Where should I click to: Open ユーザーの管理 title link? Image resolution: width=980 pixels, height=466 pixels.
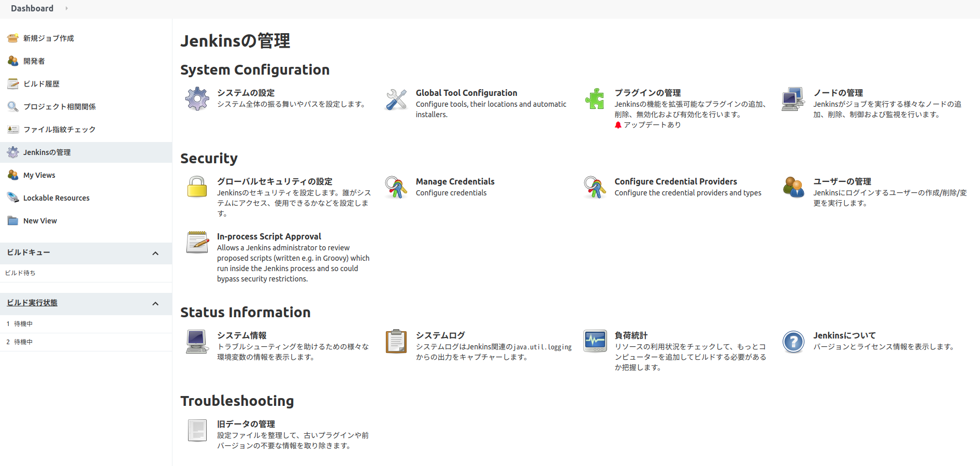click(842, 181)
